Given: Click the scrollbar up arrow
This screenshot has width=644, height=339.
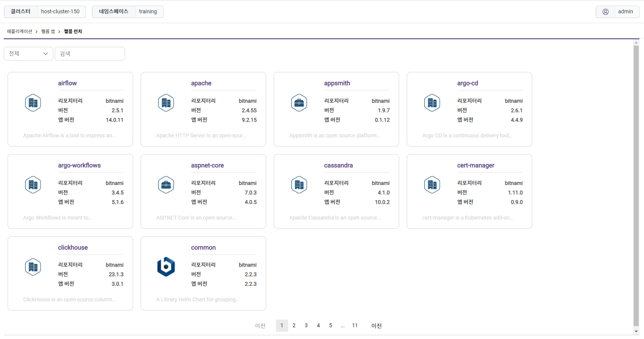Looking at the screenshot, I should 636,43.
